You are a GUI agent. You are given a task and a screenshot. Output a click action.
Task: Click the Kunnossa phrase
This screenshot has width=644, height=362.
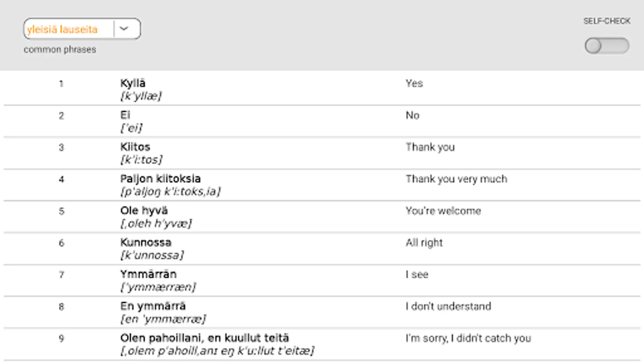(x=146, y=243)
